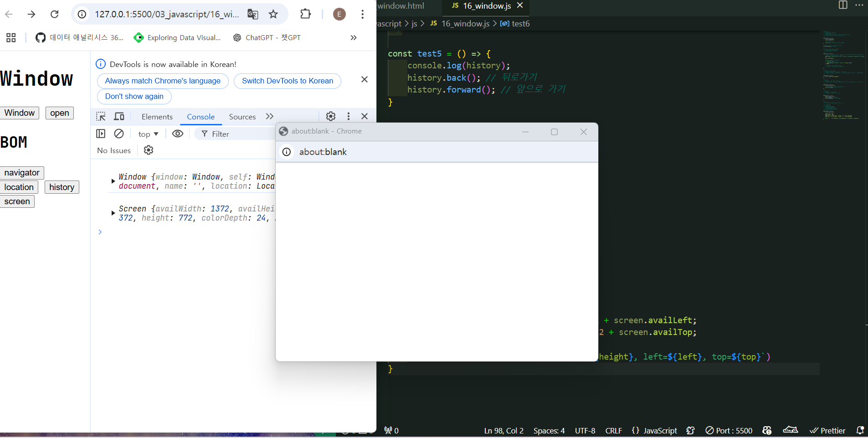
Task: Switch to the Console tab
Action: point(200,117)
